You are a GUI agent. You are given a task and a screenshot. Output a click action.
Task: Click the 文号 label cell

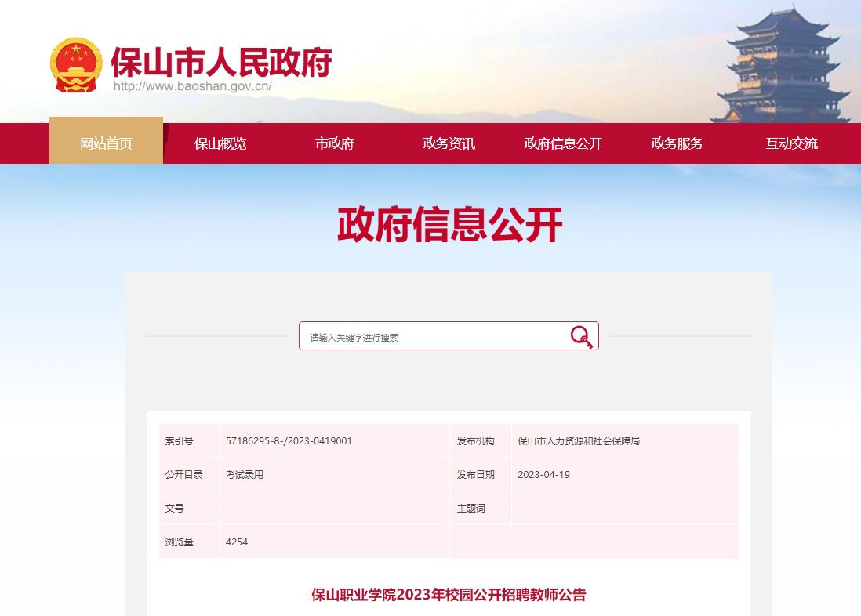click(189, 509)
